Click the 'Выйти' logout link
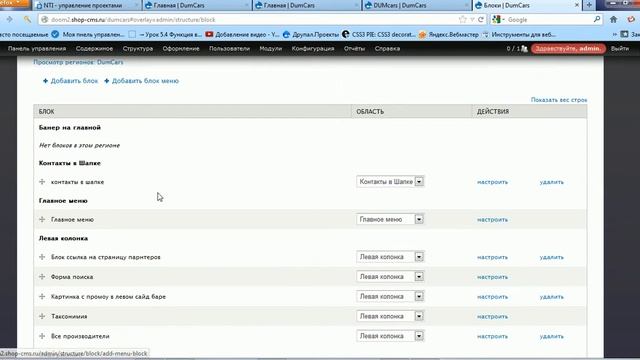Screen dimensions: 640x360 620,49
